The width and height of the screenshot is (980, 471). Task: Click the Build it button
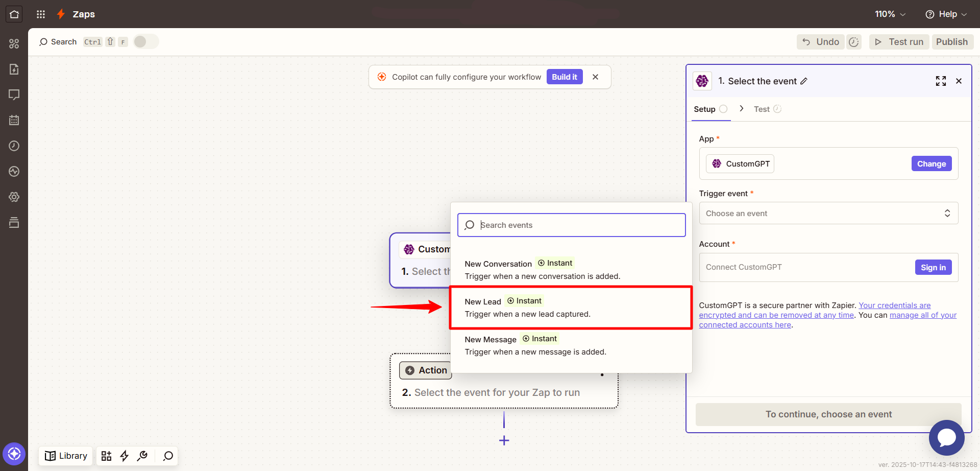pyautogui.click(x=565, y=77)
